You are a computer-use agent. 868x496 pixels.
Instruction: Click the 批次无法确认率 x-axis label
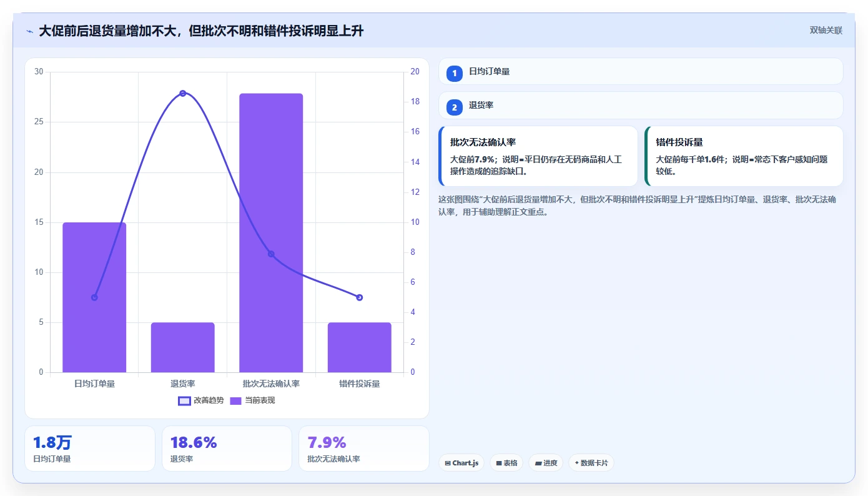pos(271,384)
